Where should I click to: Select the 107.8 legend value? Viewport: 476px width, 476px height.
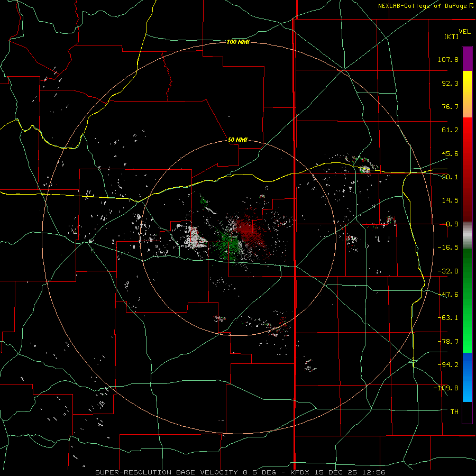coord(448,59)
